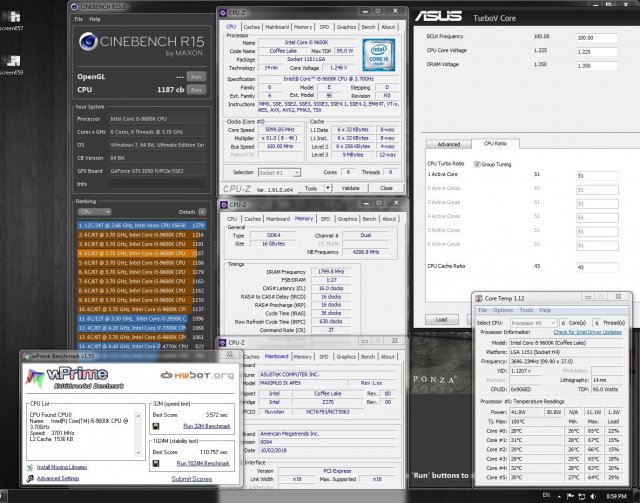The width and height of the screenshot is (640, 503).
Task: Click the Cinebench sphere logo
Action: [89, 42]
